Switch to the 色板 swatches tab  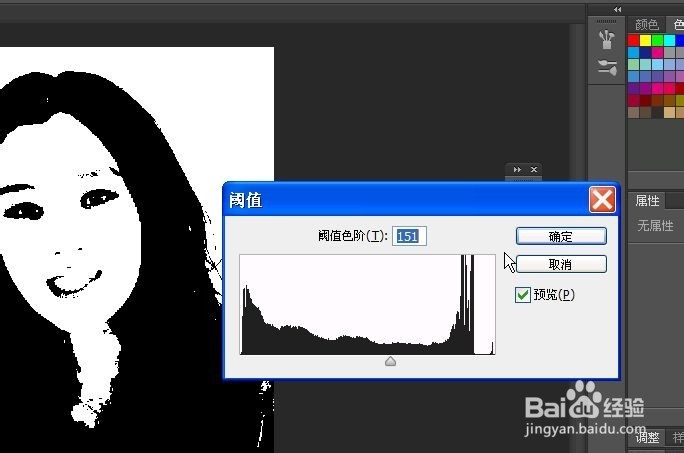click(677, 24)
